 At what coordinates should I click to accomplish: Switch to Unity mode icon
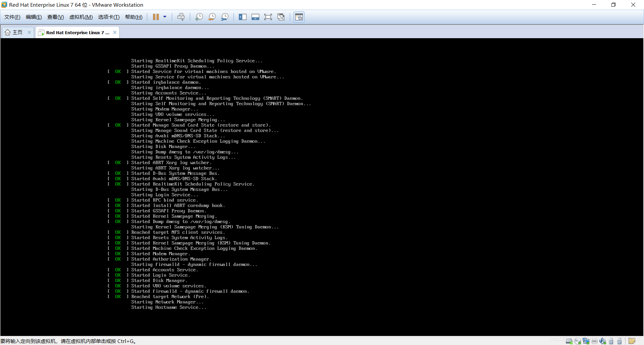tap(281, 17)
